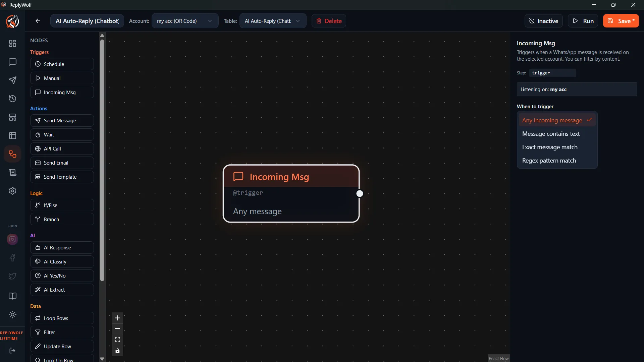Open the Table dropdown

click(x=273, y=21)
